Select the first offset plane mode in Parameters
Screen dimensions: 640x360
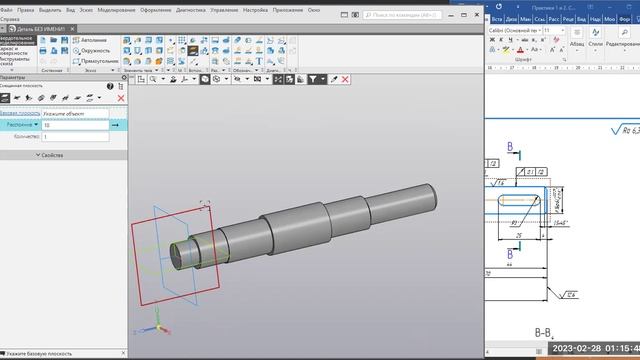coord(5,98)
